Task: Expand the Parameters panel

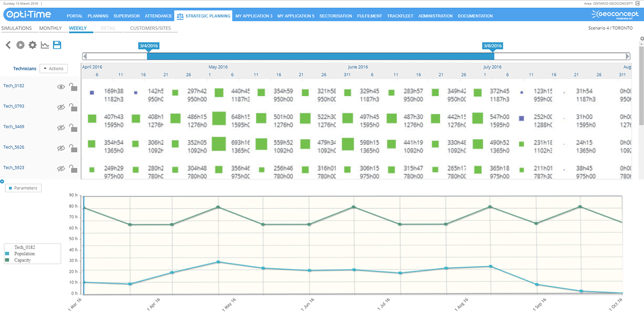Action: tap(23, 188)
